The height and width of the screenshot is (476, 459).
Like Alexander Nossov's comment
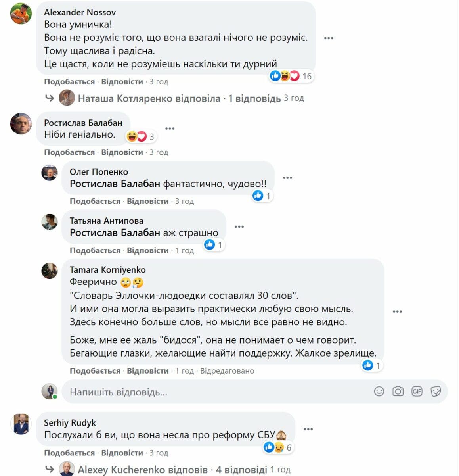click(69, 82)
